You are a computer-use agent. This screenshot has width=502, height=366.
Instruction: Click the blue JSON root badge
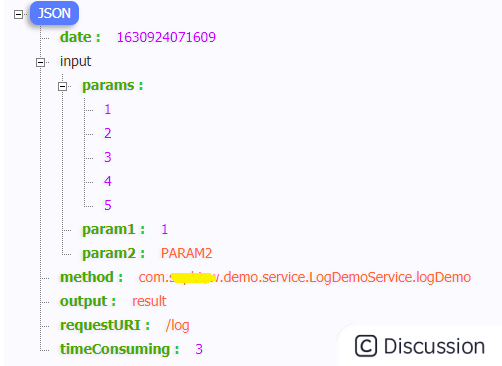click(x=54, y=13)
